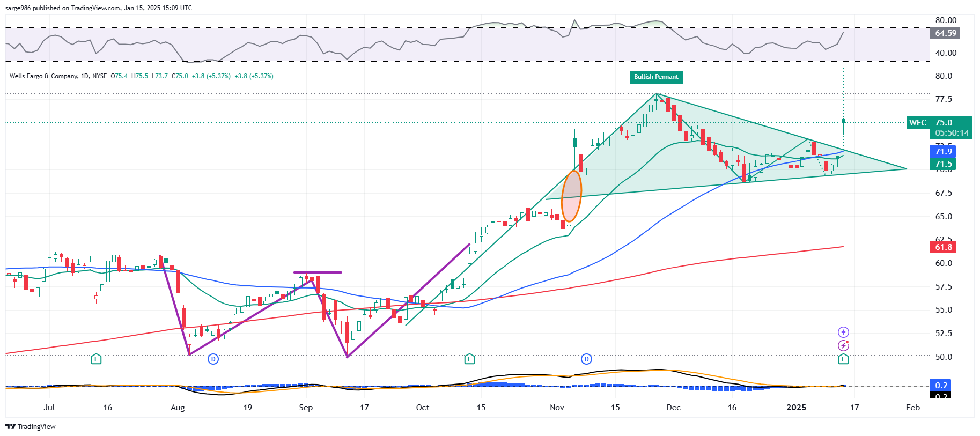This screenshot has width=980, height=436.
Task: Select the red 61.8 moving average label
Action: click(x=944, y=247)
